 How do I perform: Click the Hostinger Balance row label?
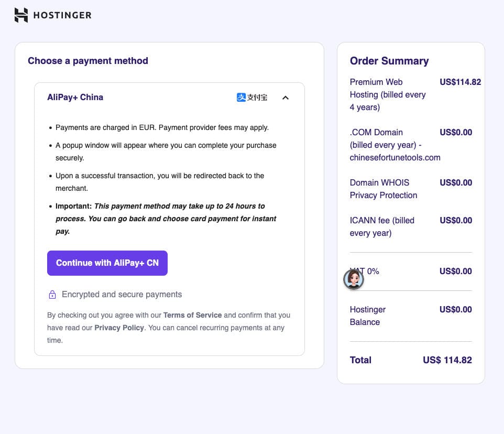pos(368,316)
